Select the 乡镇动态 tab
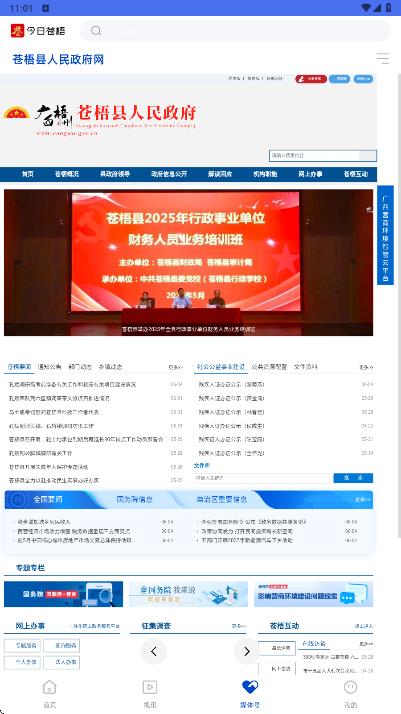This screenshot has width=401, height=714. click(111, 367)
